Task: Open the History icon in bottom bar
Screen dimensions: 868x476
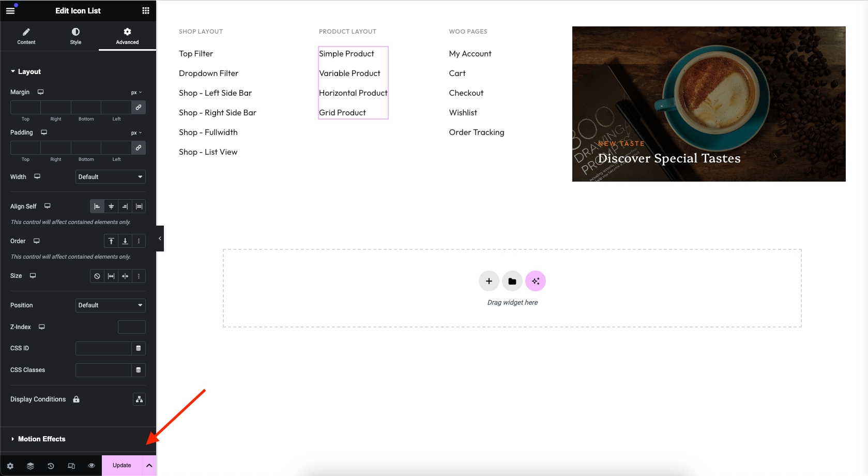Action: point(51,466)
